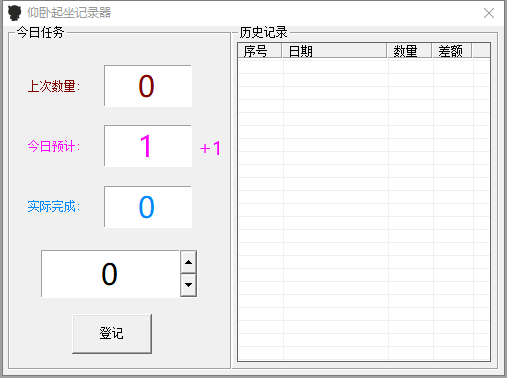Close the 仰卧起坐记录器 window
Image resolution: width=507 pixels, height=378 pixels.
[x=489, y=13]
